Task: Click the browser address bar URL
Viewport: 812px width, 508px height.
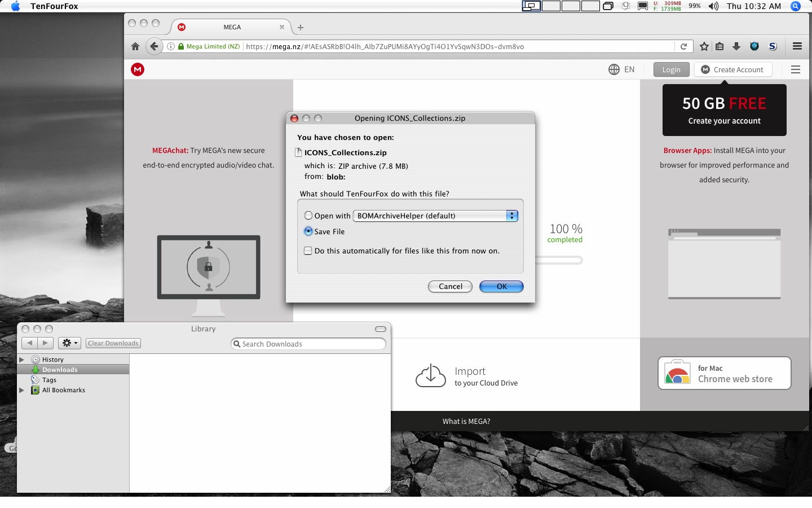Action: tap(385, 46)
